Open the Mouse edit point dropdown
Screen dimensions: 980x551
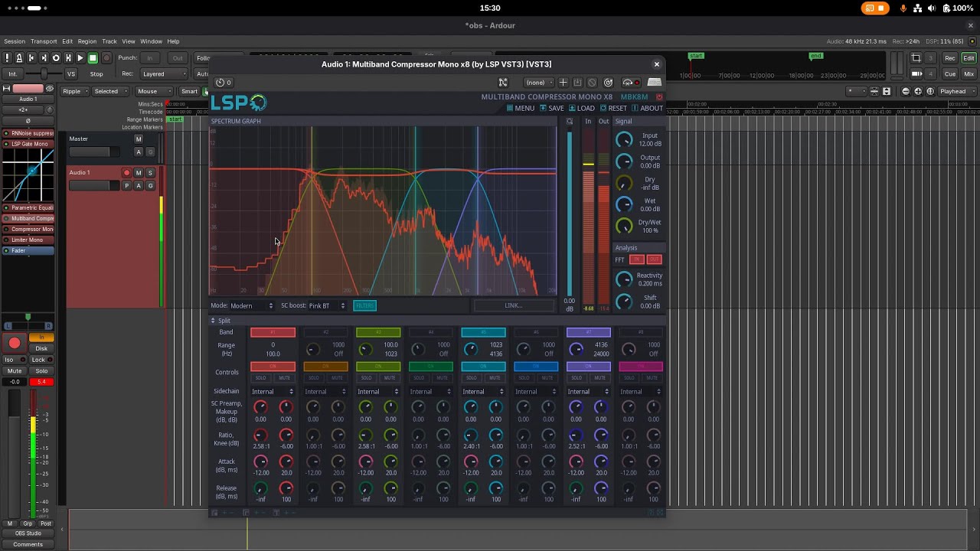(153, 91)
